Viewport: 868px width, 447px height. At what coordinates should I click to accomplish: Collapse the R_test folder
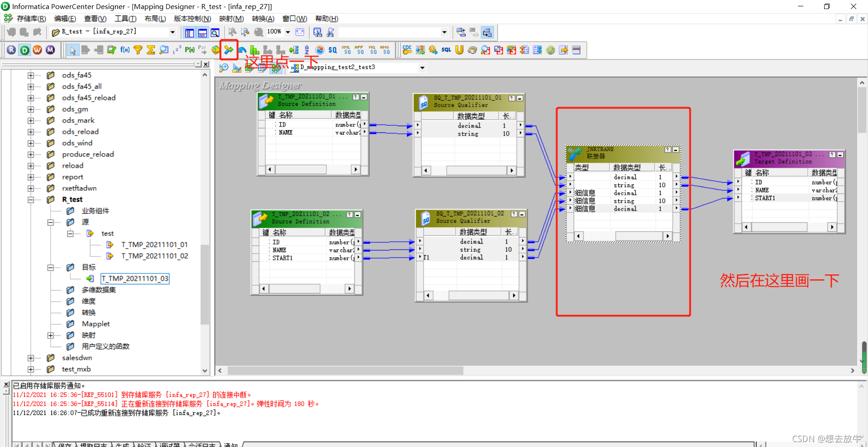pyautogui.click(x=31, y=199)
